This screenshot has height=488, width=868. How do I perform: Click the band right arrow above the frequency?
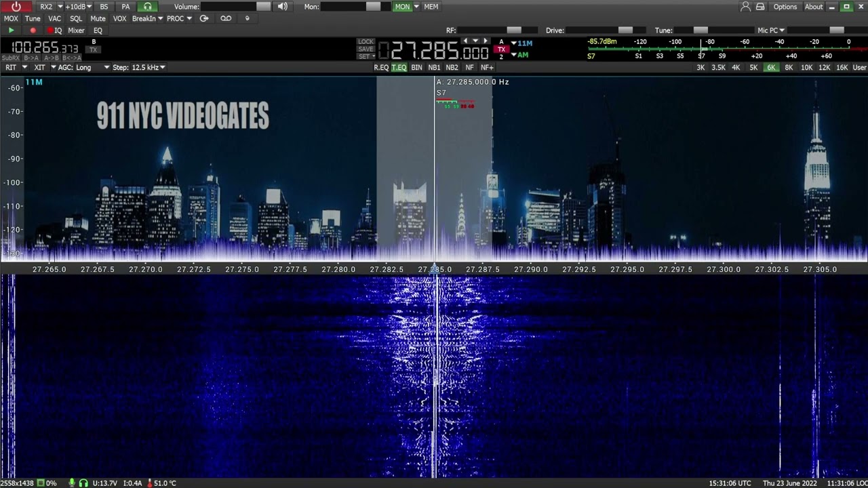pyautogui.click(x=485, y=41)
